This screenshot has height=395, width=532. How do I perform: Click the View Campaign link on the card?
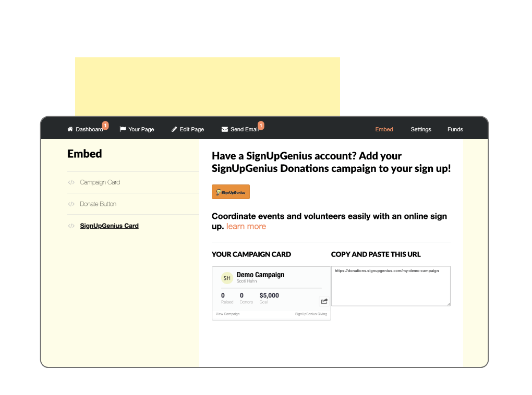coord(227,314)
